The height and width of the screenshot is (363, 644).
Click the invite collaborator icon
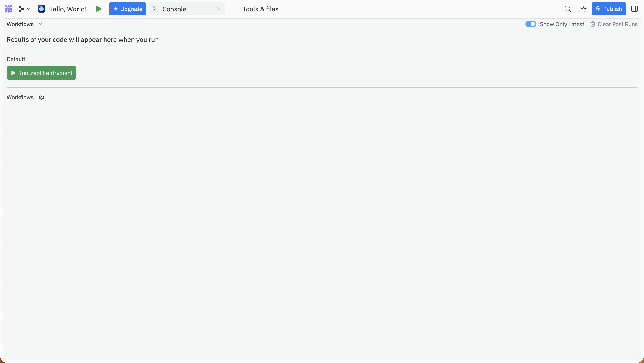click(583, 9)
